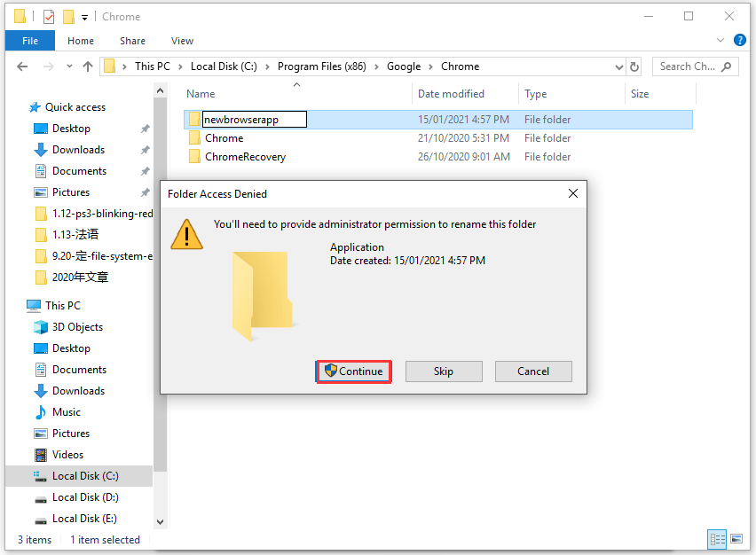Click the search magnifier in the search box
The height and width of the screenshot is (555, 756).
point(726,66)
